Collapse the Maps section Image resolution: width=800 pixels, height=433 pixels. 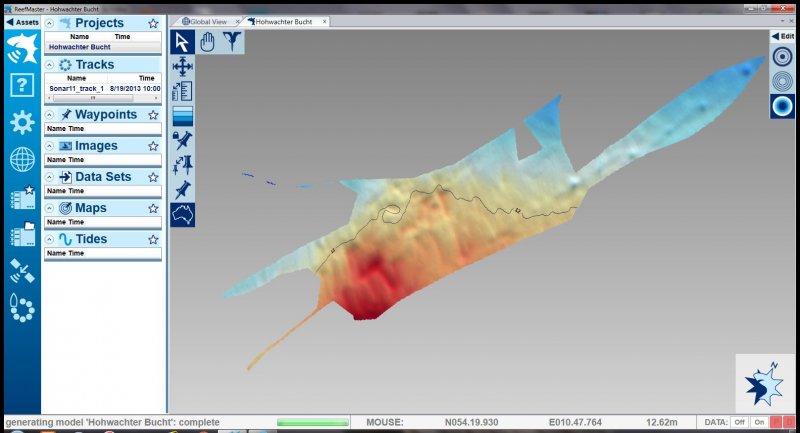(x=49, y=208)
